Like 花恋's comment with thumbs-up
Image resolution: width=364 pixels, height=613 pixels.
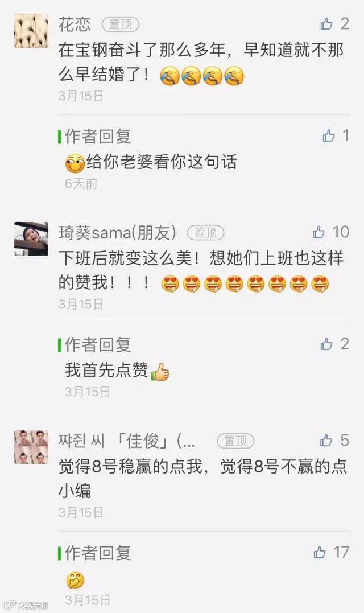pos(326,24)
